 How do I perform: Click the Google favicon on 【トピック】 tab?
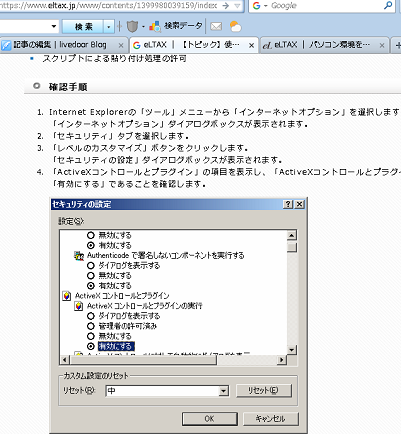point(136,45)
